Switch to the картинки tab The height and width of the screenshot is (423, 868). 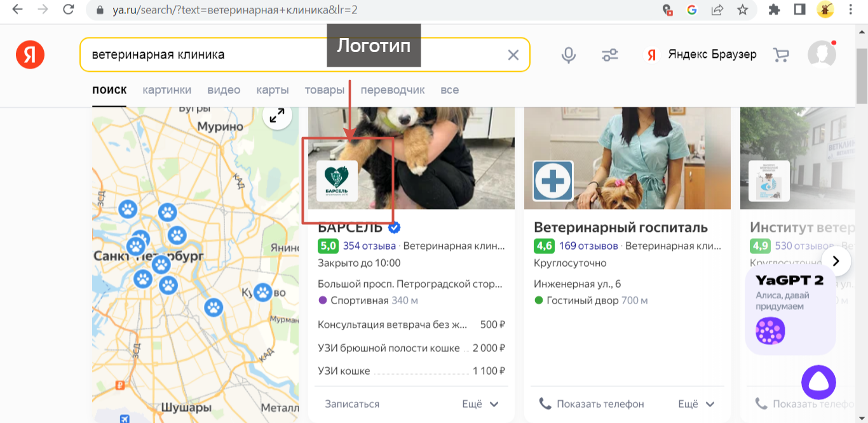point(166,90)
